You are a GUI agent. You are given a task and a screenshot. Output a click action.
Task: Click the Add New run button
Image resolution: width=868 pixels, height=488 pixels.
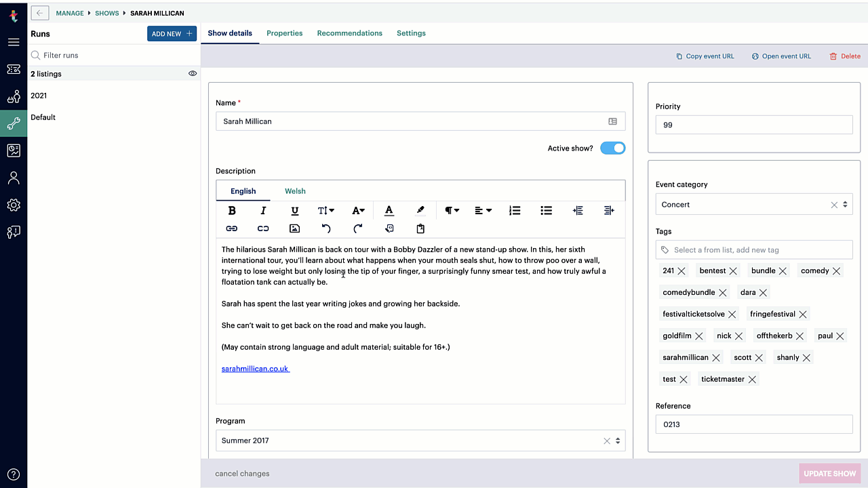(172, 34)
